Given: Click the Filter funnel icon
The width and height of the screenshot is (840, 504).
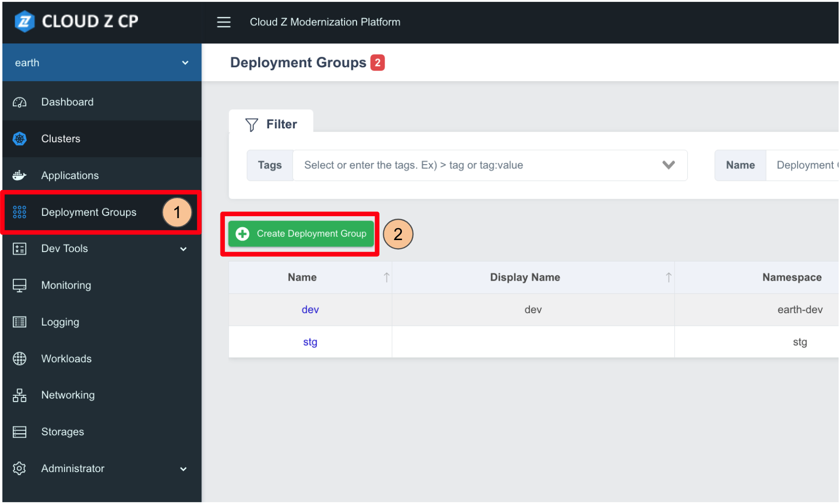Looking at the screenshot, I should tap(252, 125).
